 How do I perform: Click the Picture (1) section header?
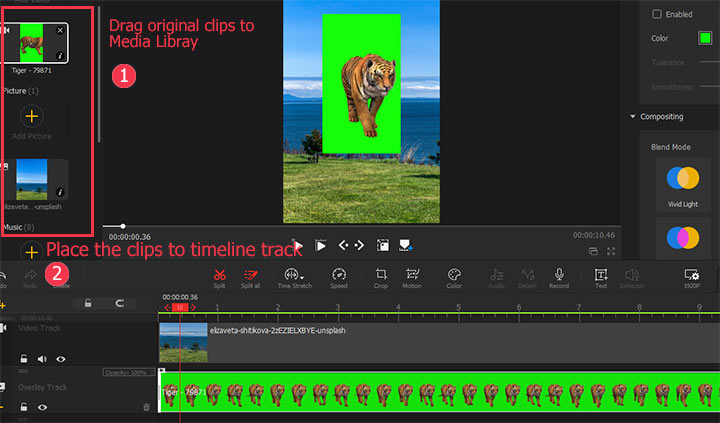pos(21,91)
